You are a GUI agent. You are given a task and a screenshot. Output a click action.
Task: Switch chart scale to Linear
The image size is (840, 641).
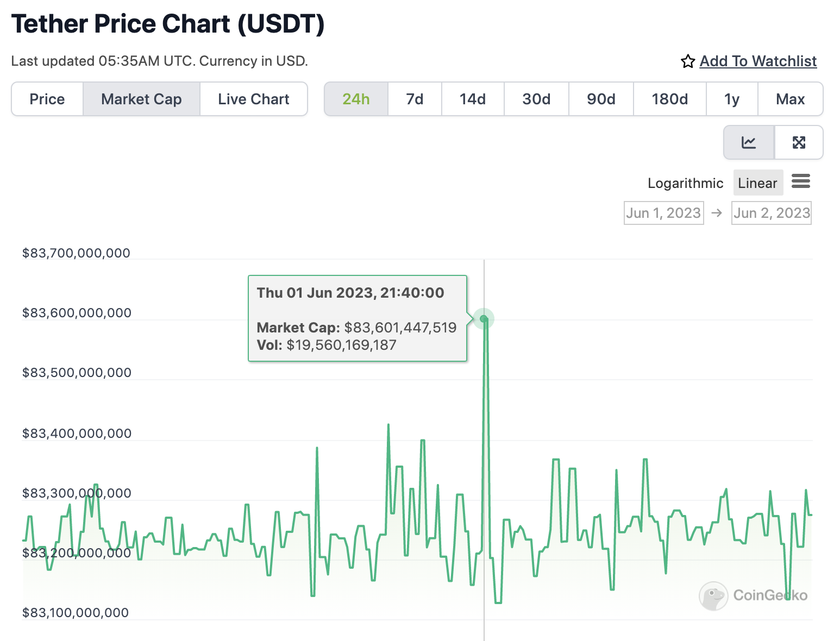(x=757, y=183)
